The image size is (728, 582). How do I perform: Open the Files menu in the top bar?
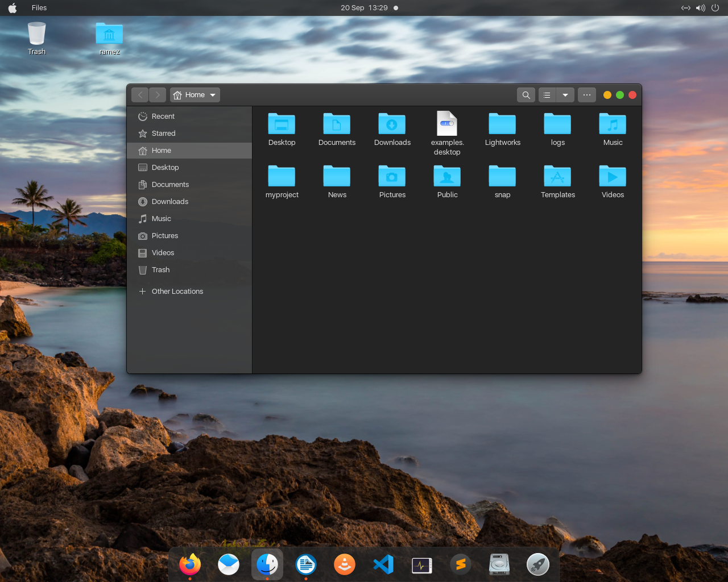39,7
